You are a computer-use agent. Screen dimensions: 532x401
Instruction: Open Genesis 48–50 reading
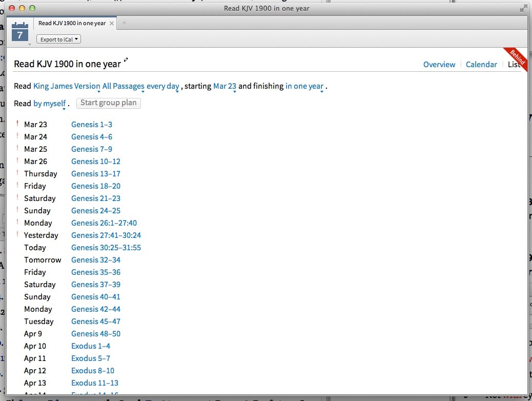coord(96,334)
